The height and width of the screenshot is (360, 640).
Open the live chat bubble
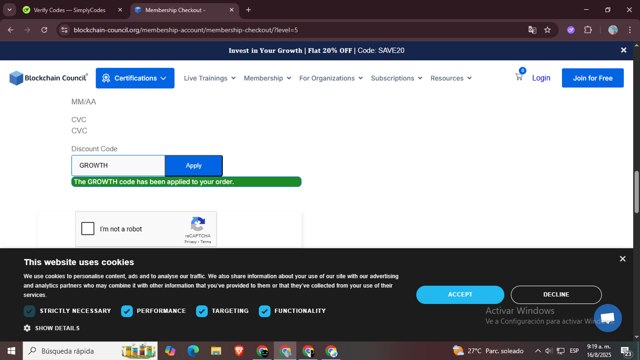[608, 318]
